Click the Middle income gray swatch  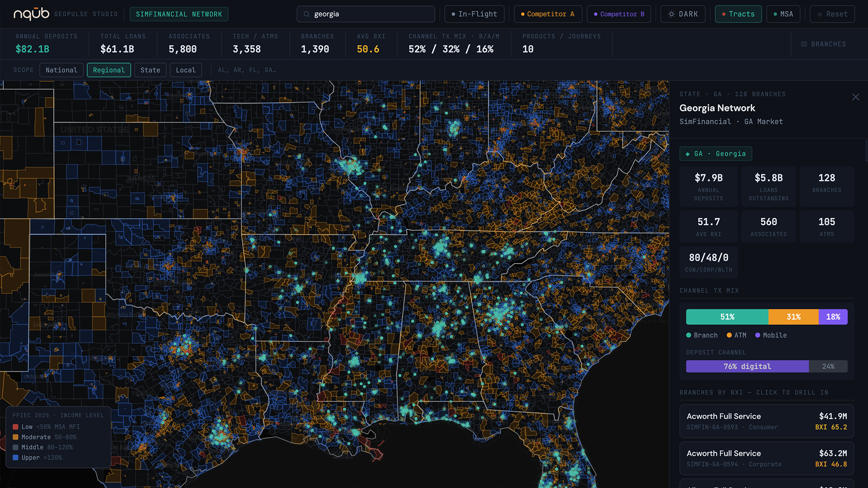click(x=15, y=447)
